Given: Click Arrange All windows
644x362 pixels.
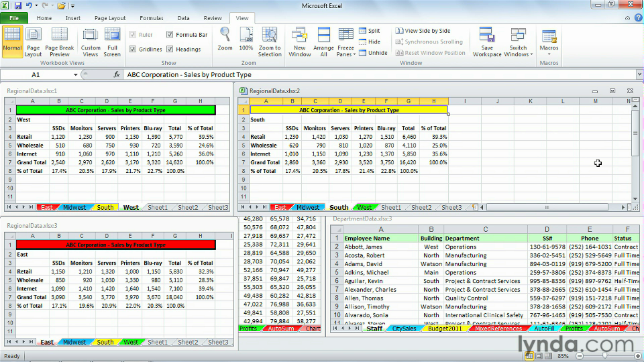Looking at the screenshot, I should (323, 42).
